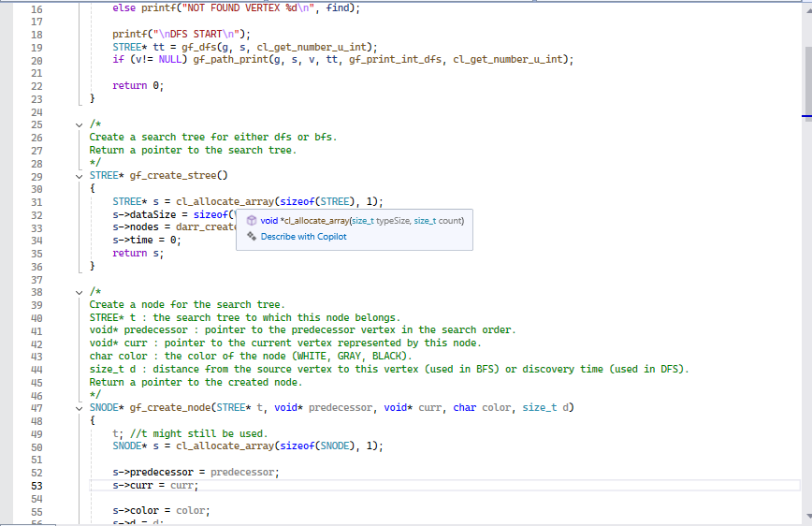Click 'STREE* s = cl_allocate_array' on line 31
The height and width of the screenshot is (526, 812).
coord(193,201)
